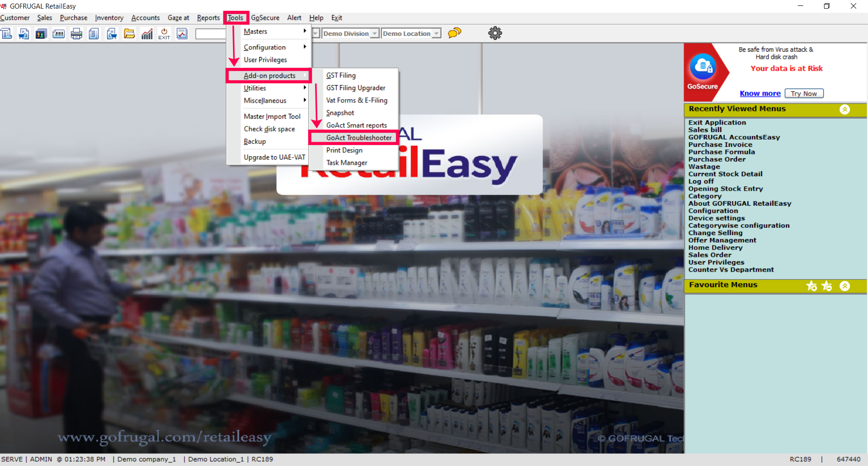Viewport: 868px width, 466px height.
Task: Open the Inventory menu
Action: click(109, 18)
